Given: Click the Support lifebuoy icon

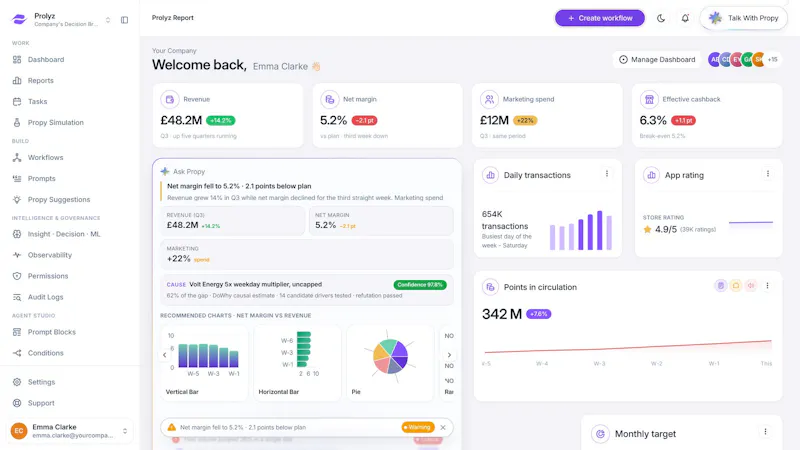Looking at the screenshot, I should point(17,403).
